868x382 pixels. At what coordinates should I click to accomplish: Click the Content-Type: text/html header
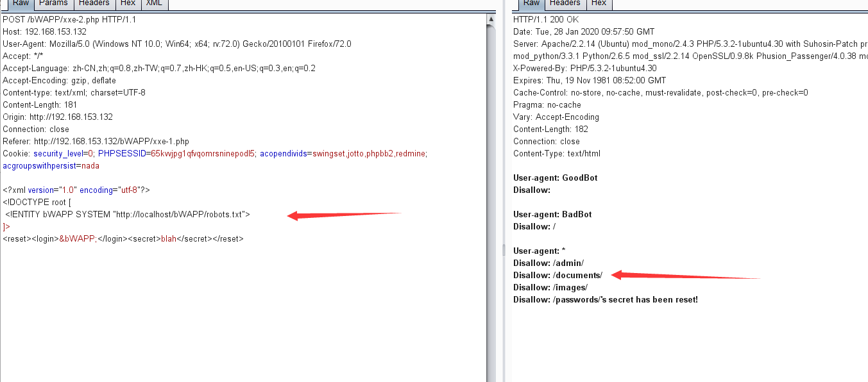pos(557,154)
